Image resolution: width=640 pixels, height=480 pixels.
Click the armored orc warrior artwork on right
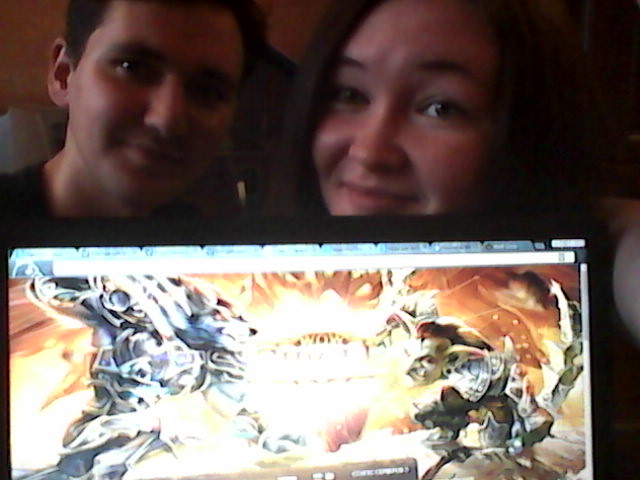pos(470,380)
